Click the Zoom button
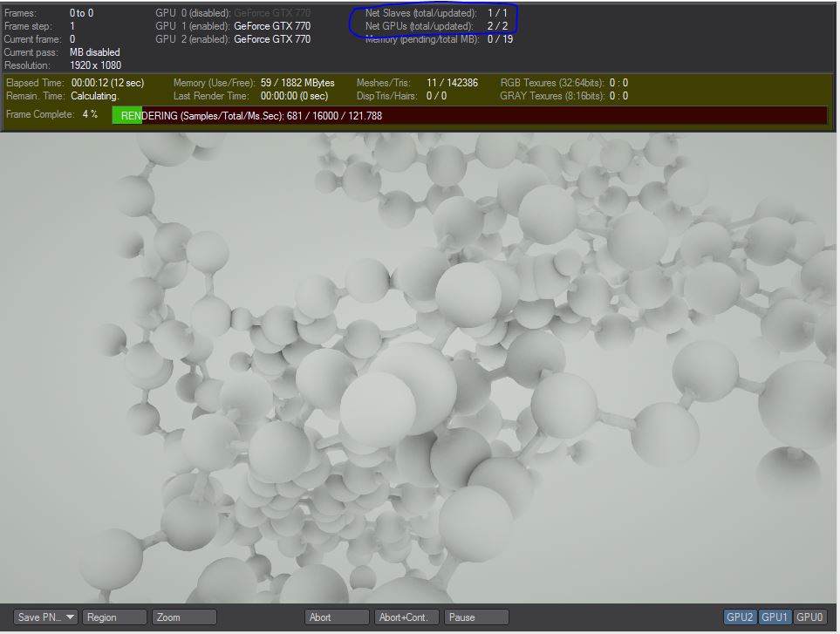The width and height of the screenshot is (840, 634). (184, 617)
